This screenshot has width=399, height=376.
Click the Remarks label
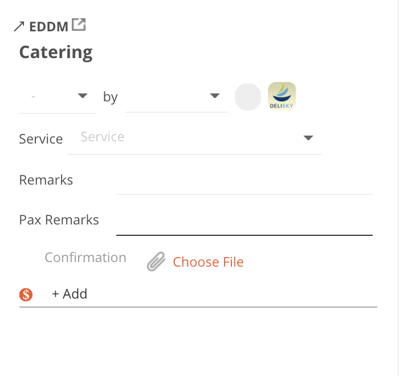(x=46, y=180)
